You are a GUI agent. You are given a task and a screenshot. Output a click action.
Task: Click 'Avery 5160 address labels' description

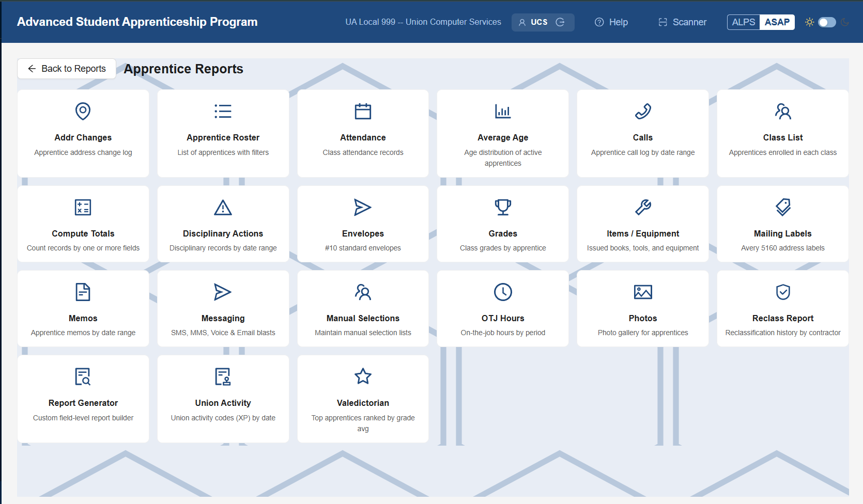point(783,248)
